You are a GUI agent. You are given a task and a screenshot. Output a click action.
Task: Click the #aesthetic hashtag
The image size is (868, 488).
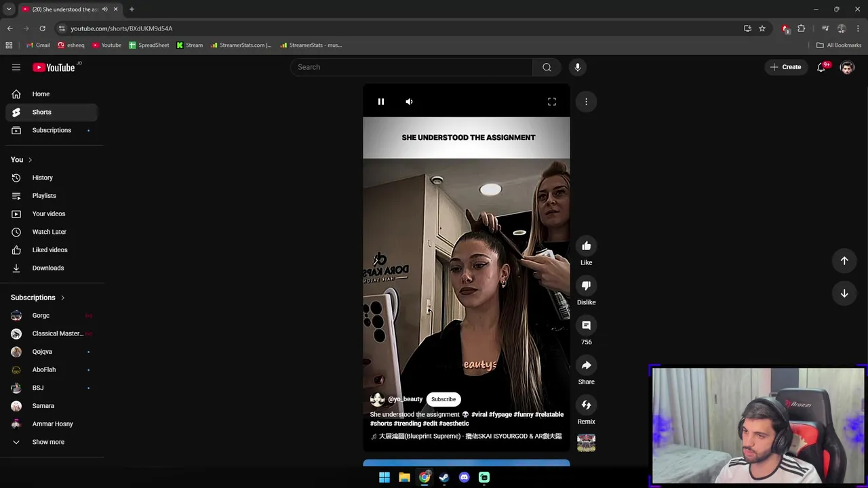tap(454, 424)
